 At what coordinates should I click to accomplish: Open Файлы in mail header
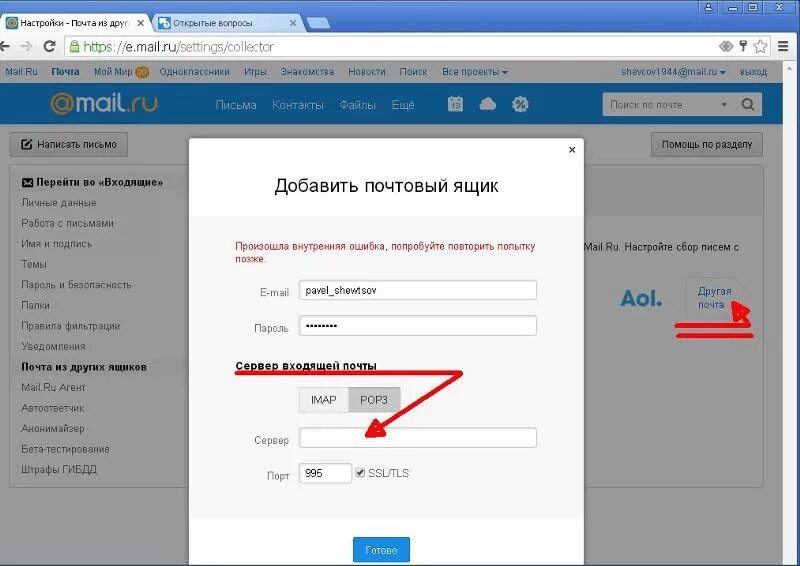pyautogui.click(x=357, y=105)
